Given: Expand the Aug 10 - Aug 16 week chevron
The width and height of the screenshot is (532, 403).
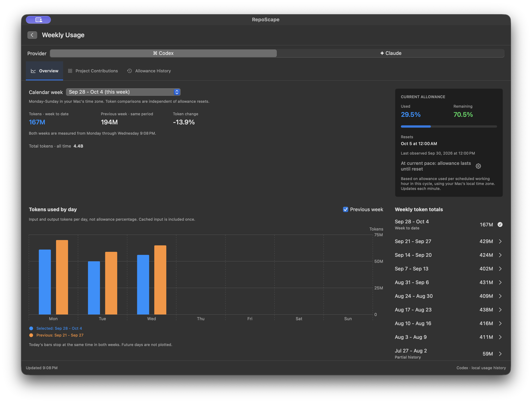Looking at the screenshot, I should (500, 324).
